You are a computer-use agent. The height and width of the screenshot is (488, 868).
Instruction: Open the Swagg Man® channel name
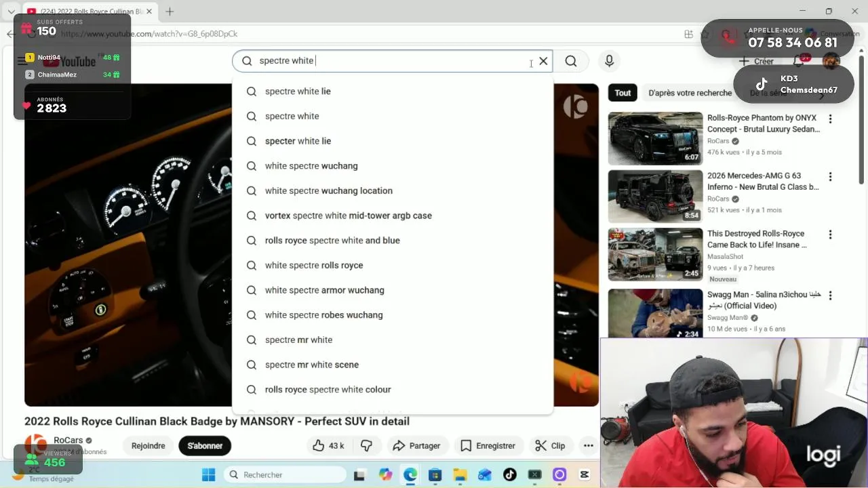tap(728, 317)
